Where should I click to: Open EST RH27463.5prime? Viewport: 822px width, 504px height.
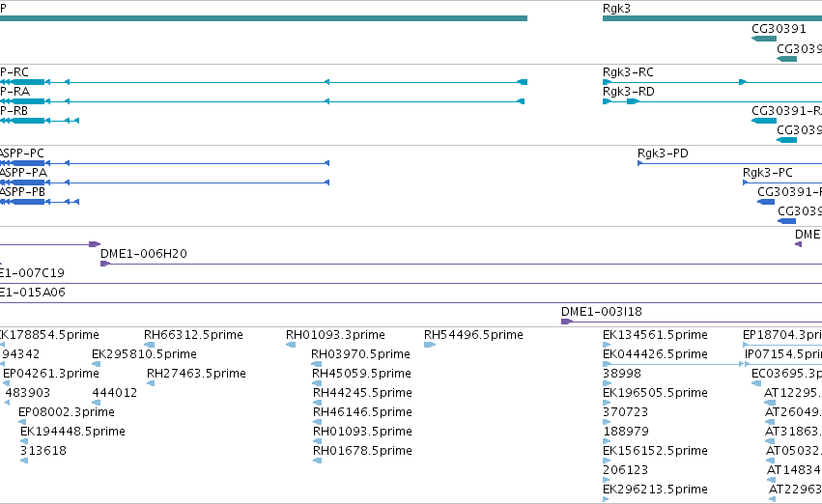tap(197, 374)
